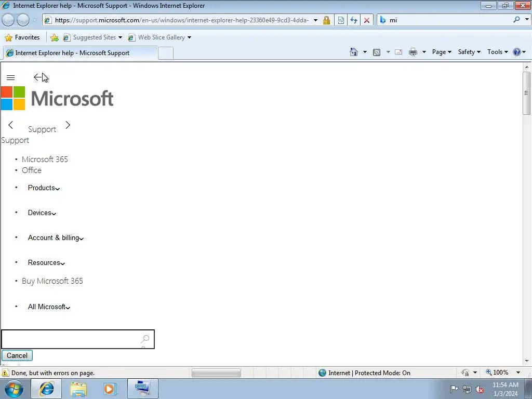Click the Print toolbar icon

[x=413, y=52]
